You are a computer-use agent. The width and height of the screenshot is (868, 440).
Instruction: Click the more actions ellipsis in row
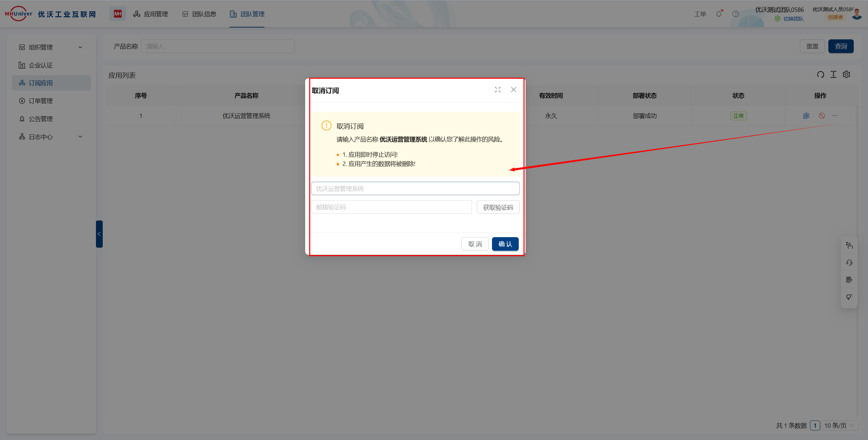coord(835,116)
